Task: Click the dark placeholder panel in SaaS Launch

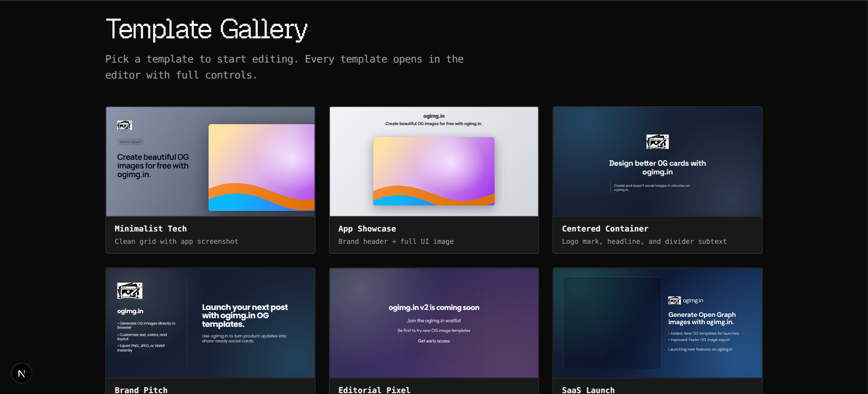Action: click(612, 323)
